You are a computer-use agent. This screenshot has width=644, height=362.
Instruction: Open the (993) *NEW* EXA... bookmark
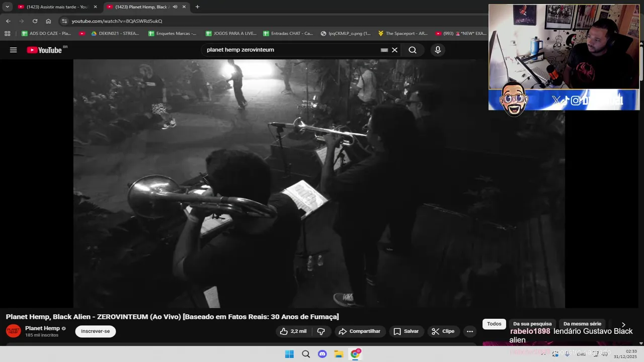pyautogui.click(x=461, y=33)
